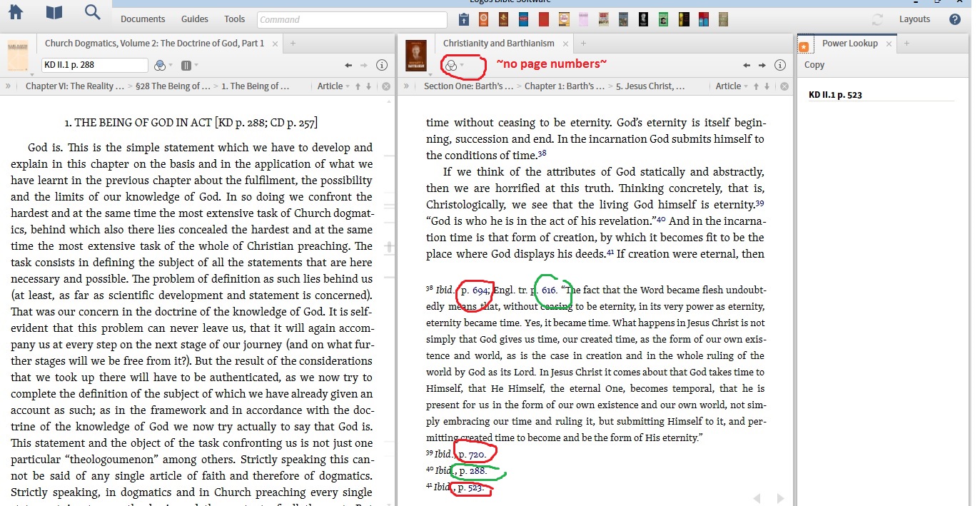980x506 pixels.
Task: Add new tab beside Church Dogmatics
Action: (293, 44)
